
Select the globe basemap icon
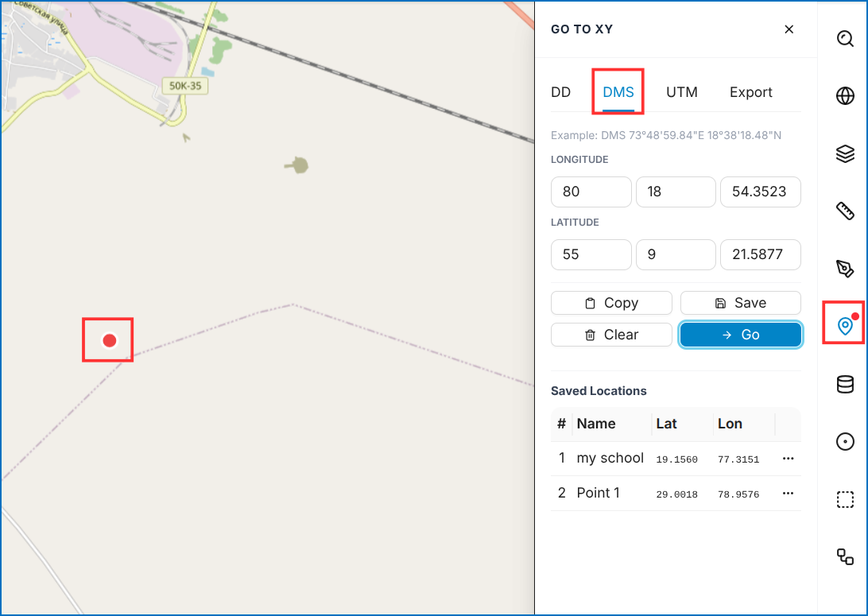point(845,95)
